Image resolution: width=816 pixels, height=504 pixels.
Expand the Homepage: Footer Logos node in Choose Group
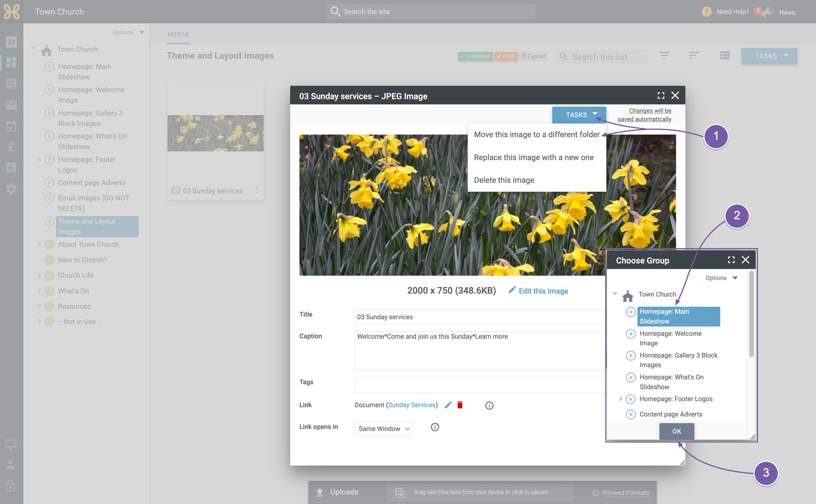click(x=621, y=399)
